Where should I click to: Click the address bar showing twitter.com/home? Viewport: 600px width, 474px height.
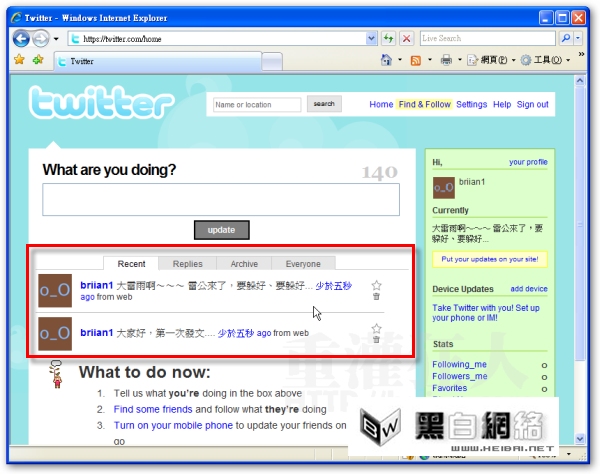(x=217, y=39)
